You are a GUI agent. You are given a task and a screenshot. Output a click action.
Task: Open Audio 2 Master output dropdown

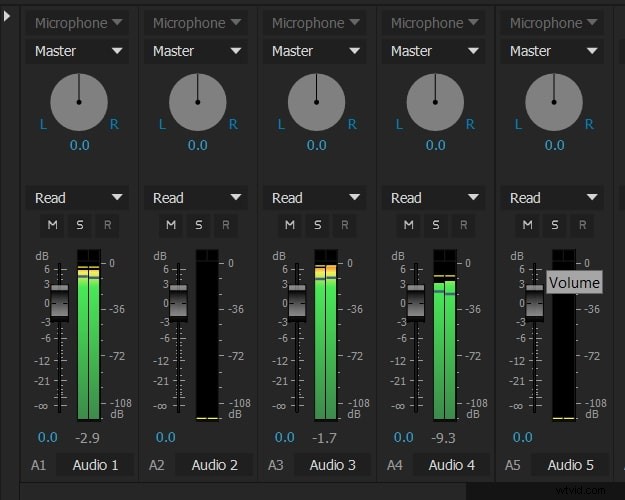(x=196, y=51)
